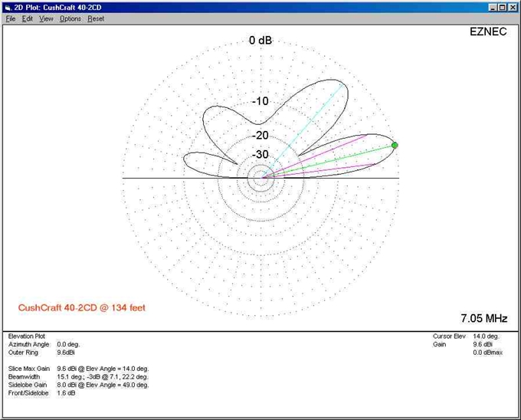Screen dimensions: 521x420
Task: Click the '7.05 MHz' frequency label
Action: click(483, 318)
